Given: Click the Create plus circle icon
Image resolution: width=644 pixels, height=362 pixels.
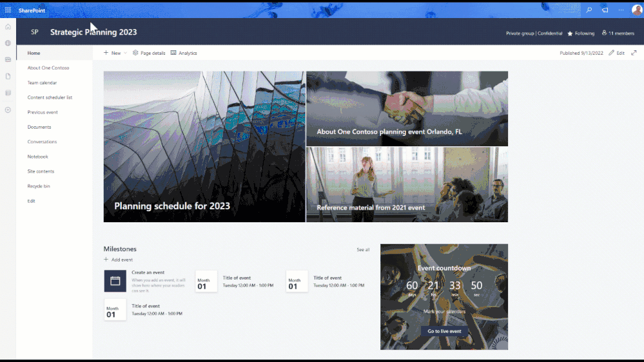Looking at the screenshot, I should tap(8, 110).
